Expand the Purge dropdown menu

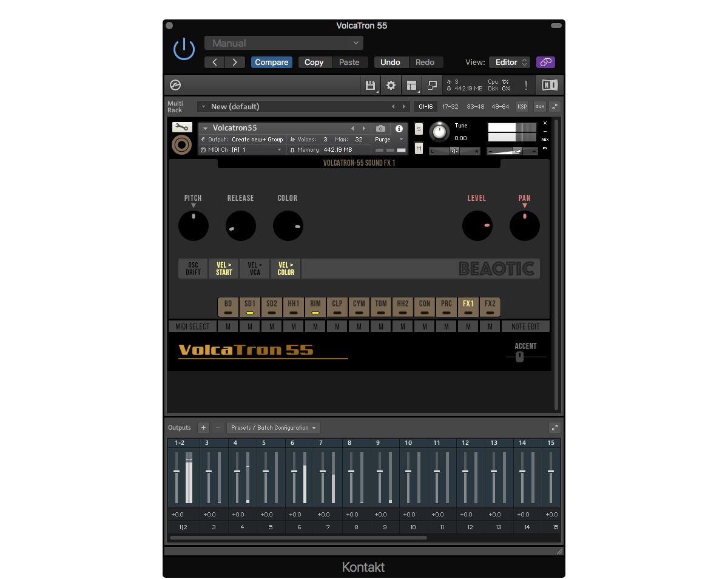click(x=389, y=140)
